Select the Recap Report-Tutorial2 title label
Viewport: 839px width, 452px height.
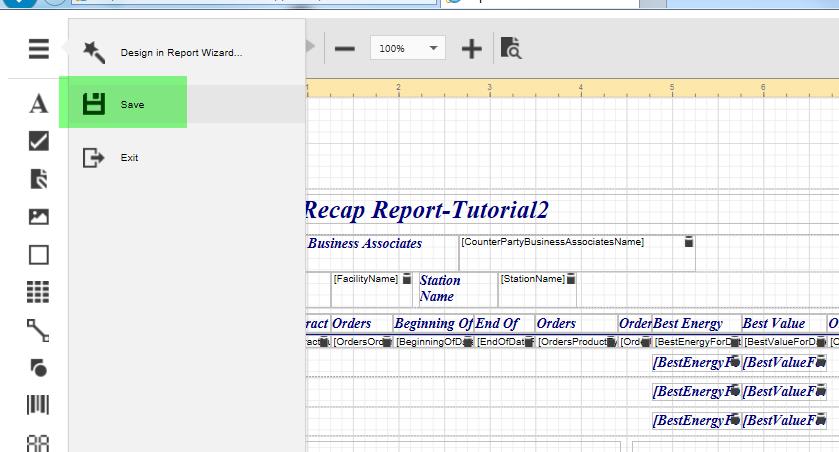(x=426, y=210)
